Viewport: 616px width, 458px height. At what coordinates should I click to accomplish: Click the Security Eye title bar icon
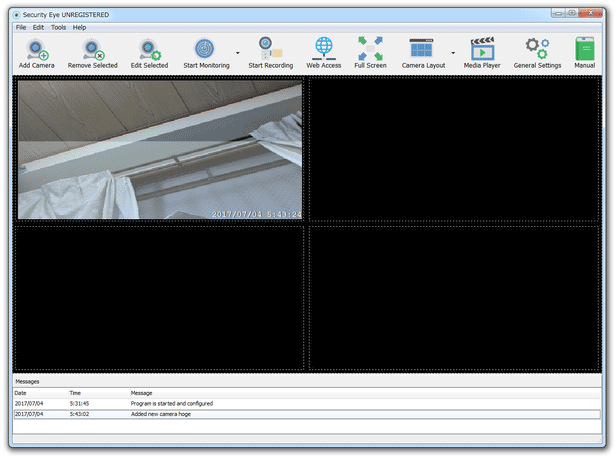[x=16, y=15]
